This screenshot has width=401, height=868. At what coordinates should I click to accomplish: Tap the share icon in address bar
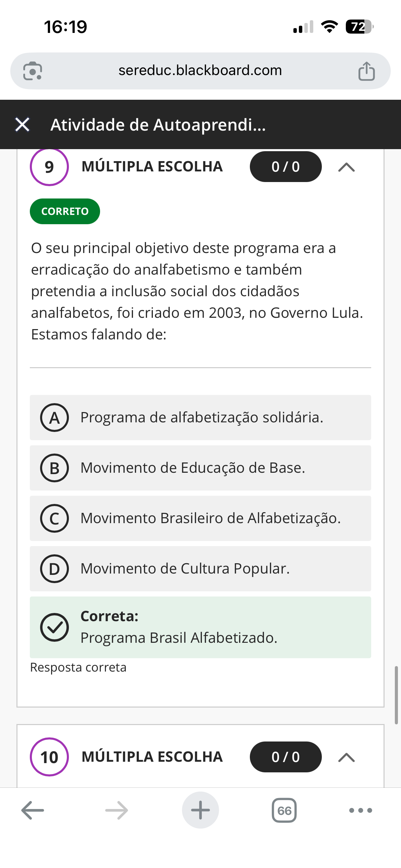pos(366,71)
